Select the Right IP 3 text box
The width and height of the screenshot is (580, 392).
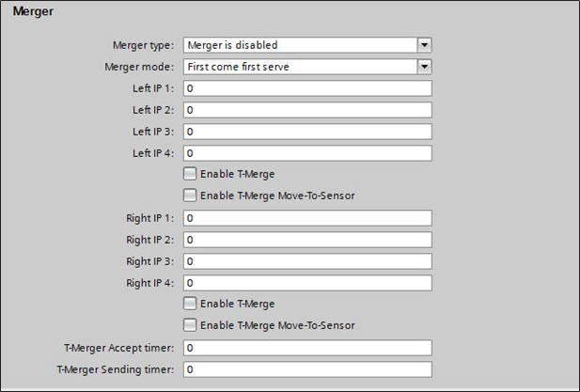pos(307,261)
